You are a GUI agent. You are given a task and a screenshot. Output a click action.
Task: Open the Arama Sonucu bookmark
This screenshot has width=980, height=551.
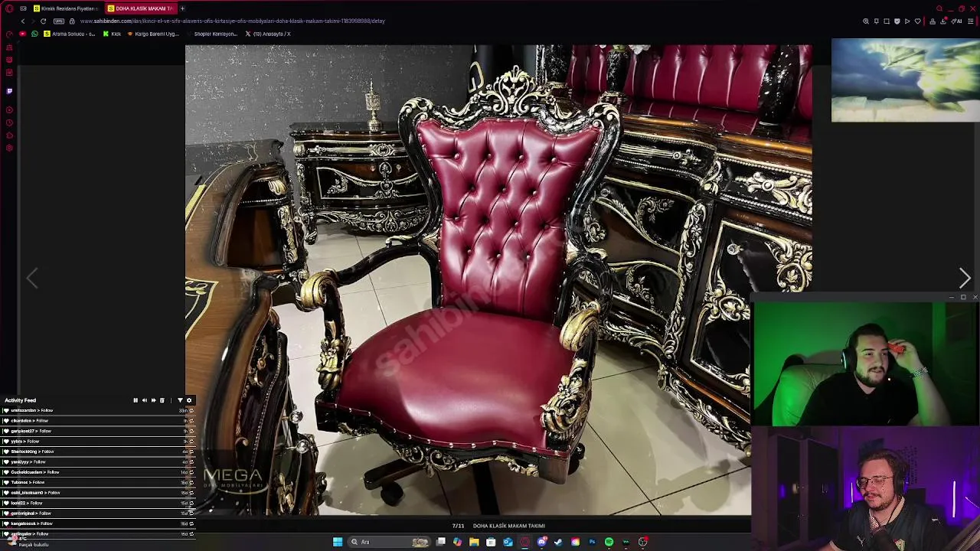[70, 34]
